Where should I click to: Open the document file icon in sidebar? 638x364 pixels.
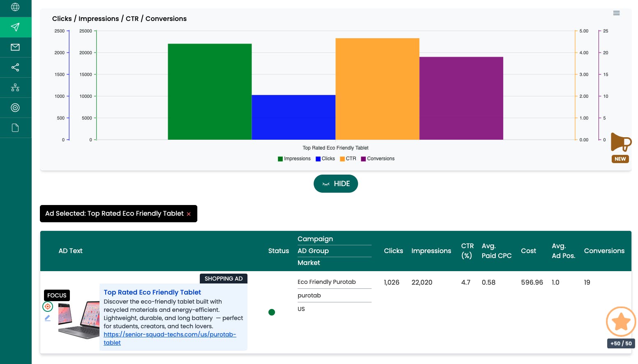coord(15,128)
